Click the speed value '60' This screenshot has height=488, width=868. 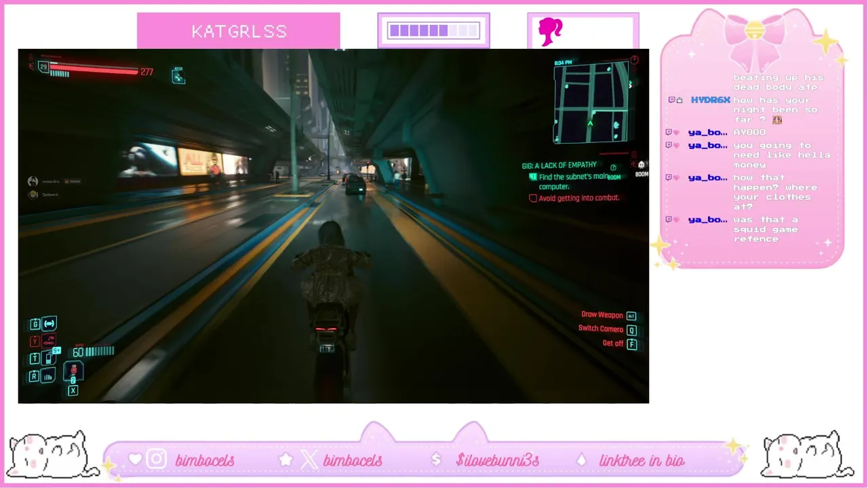[78, 352]
